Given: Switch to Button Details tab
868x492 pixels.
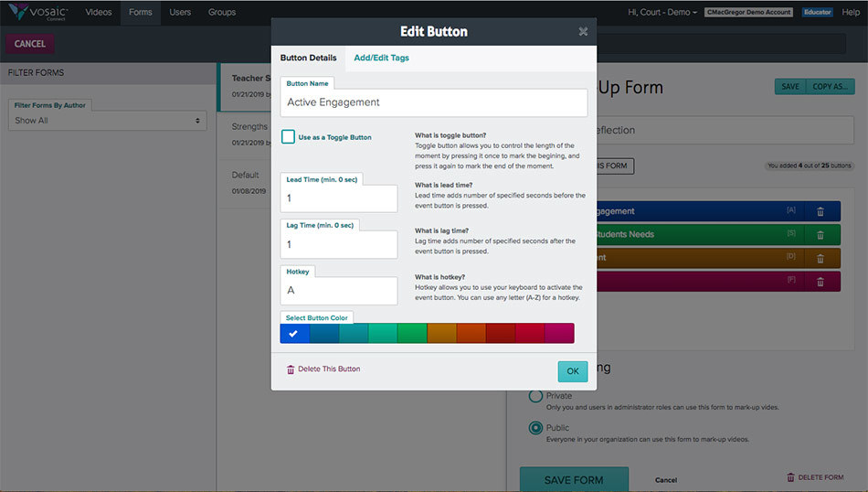Looking at the screenshot, I should pyautogui.click(x=308, y=58).
